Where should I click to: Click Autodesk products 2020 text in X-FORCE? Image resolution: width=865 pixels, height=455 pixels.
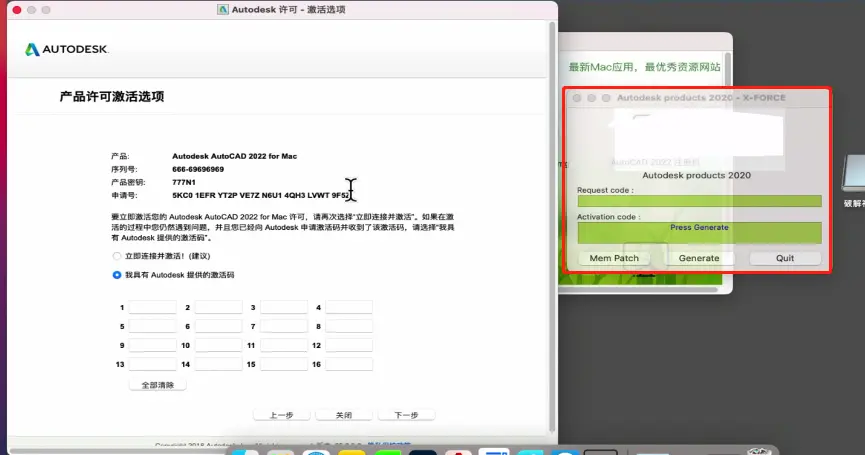[696, 175]
